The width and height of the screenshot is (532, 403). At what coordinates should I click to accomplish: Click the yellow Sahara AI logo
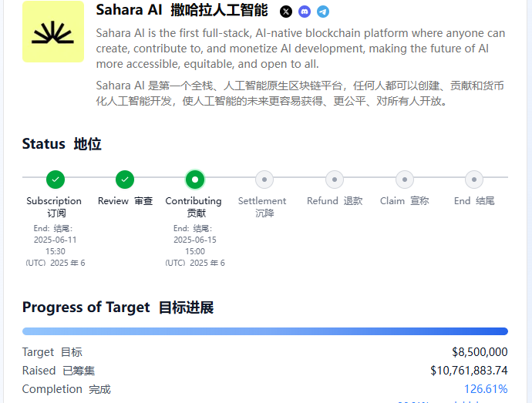[x=53, y=32]
